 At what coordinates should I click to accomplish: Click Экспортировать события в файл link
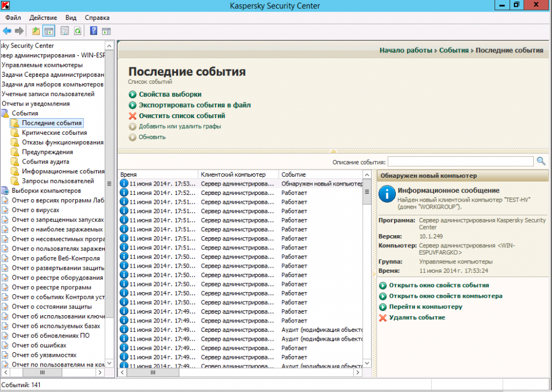click(194, 105)
